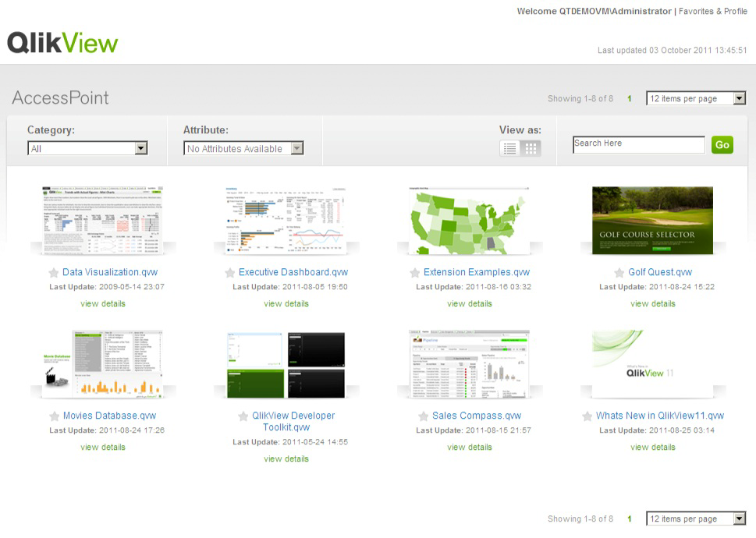Toggle favorite star for Movies Database.qvw
Screen dimensions: 756x538
coord(53,416)
